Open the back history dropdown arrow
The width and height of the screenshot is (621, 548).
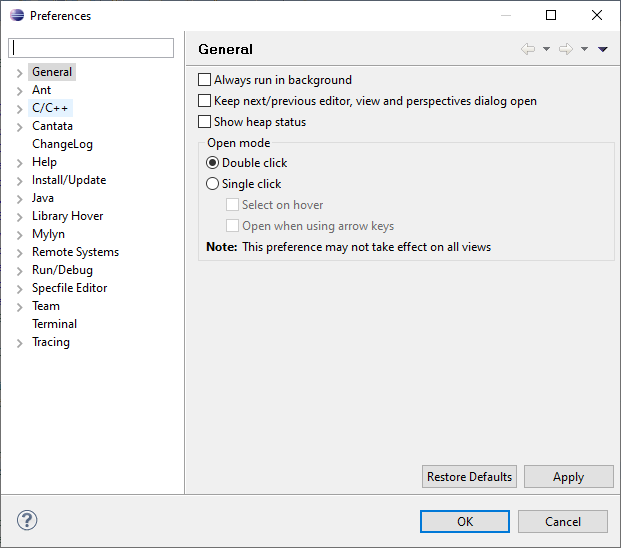pyautogui.click(x=546, y=49)
